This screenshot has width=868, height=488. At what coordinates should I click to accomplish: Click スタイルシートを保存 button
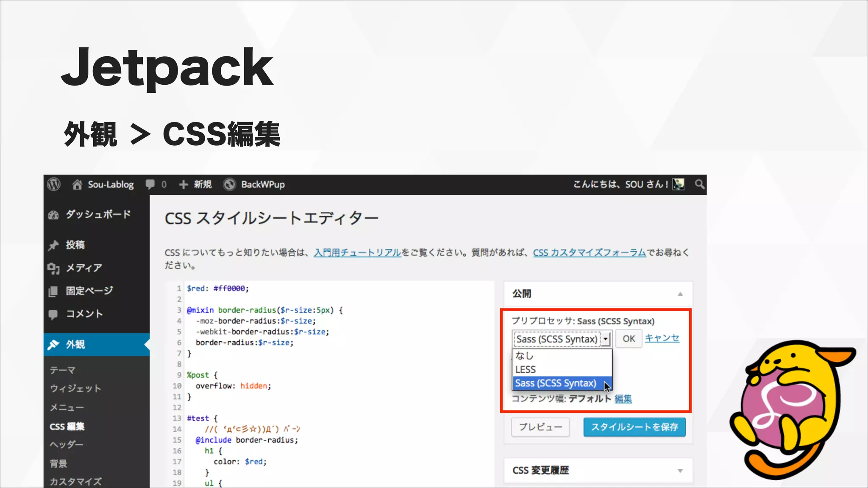(634, 427)
